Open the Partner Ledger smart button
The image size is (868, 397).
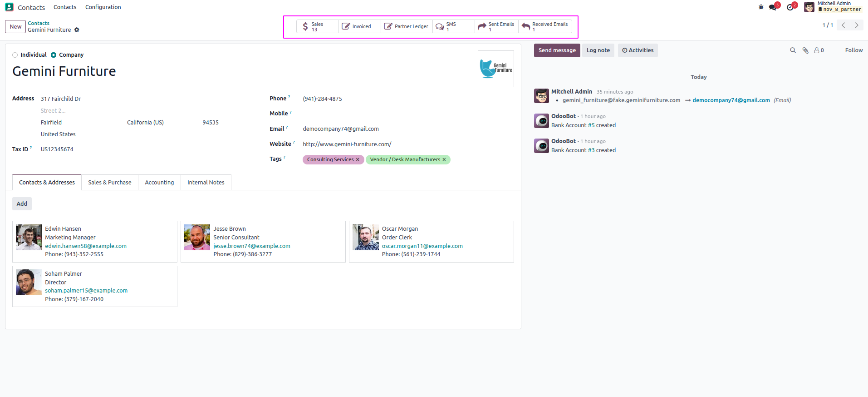click(x=407, y=26)
